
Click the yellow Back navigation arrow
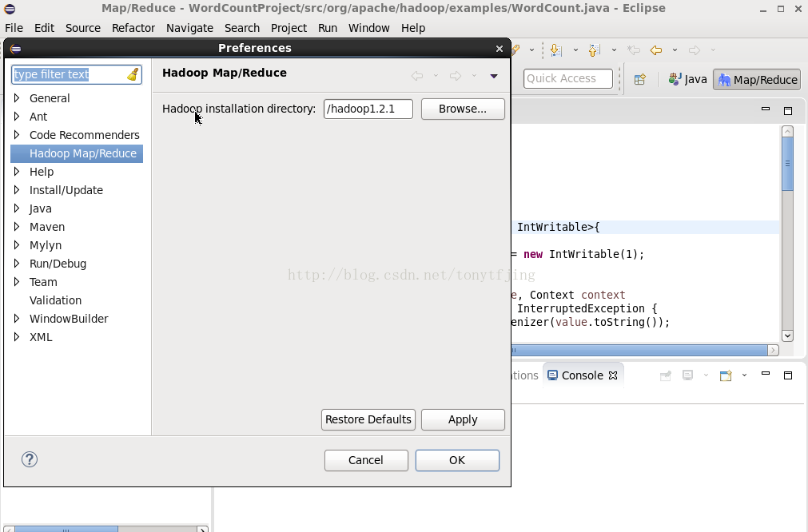(656, 50)
